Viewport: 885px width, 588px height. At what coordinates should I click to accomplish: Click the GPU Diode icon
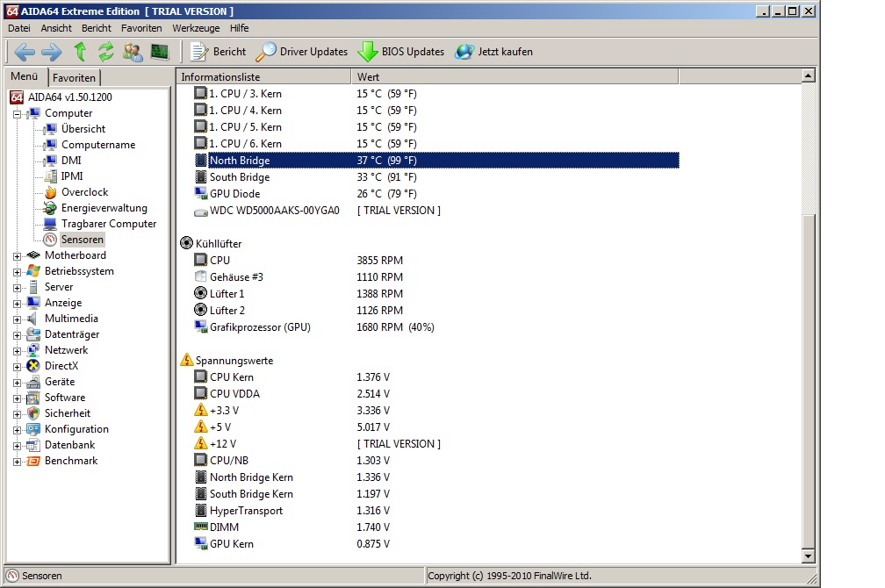point(200,194)
